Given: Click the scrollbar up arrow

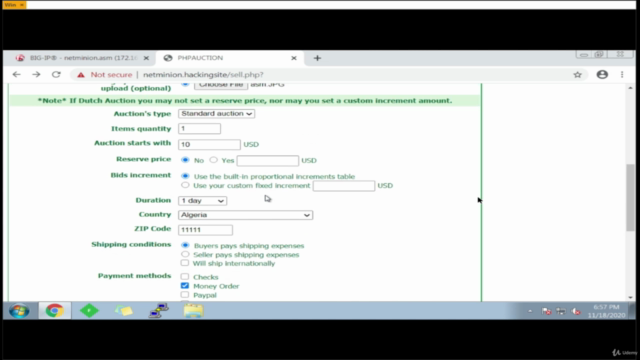Looking at the screenshot, I should point(630,88).
